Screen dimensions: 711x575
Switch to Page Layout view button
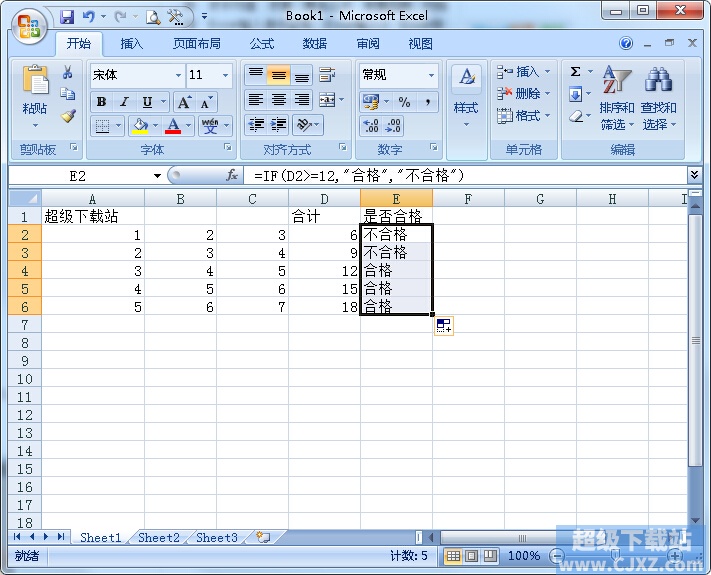point(472,556)
